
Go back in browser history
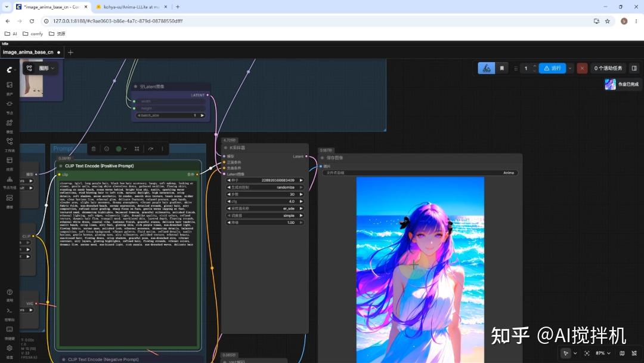8,21
